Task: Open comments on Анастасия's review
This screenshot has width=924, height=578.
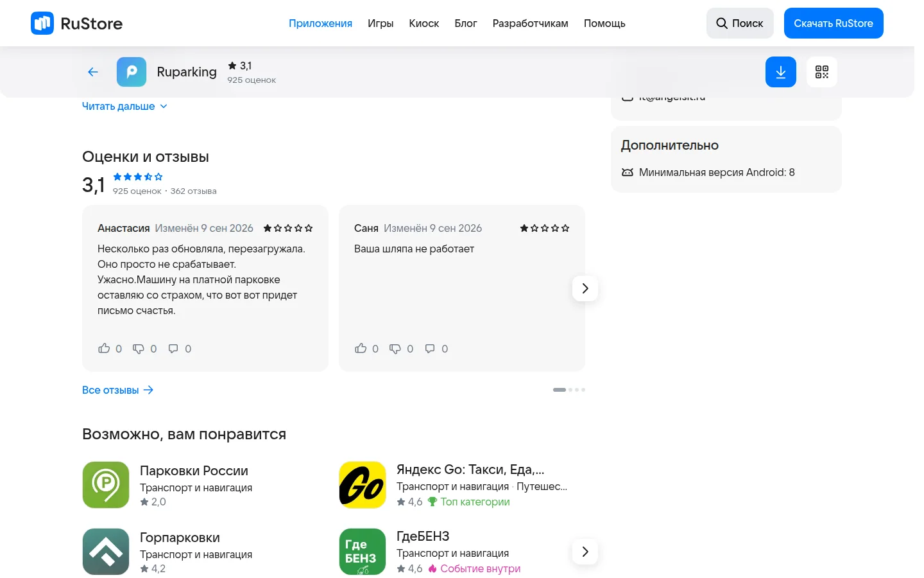Action: 173,349
